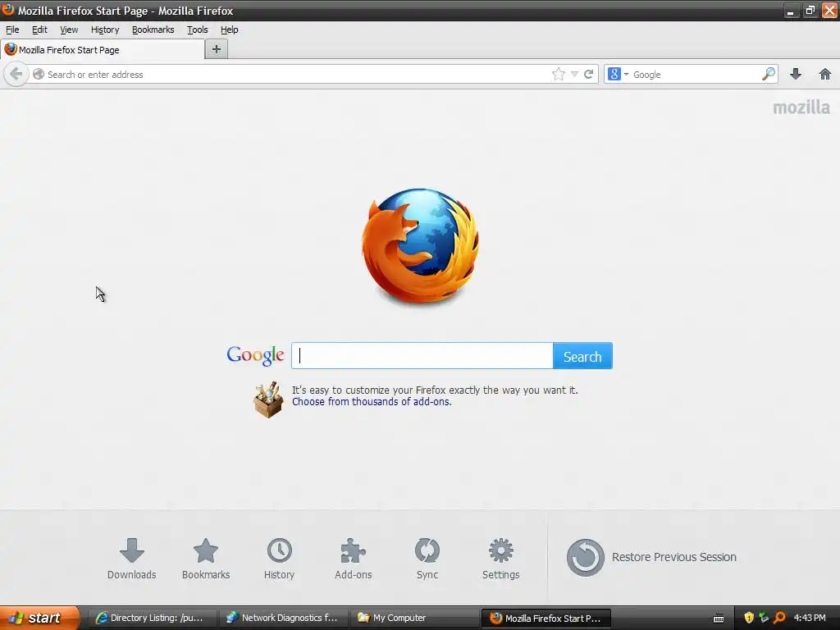Click the blue Search button

pos(582,356)
